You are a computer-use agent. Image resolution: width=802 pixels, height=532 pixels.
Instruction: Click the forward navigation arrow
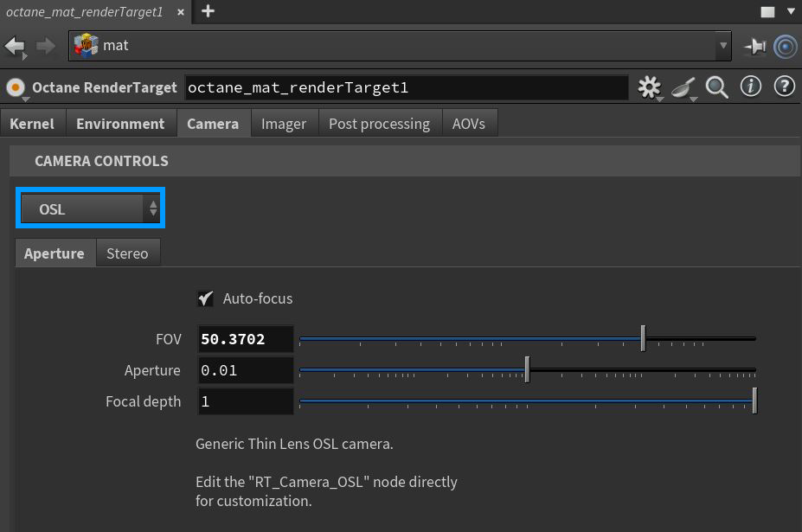[45, 46]
